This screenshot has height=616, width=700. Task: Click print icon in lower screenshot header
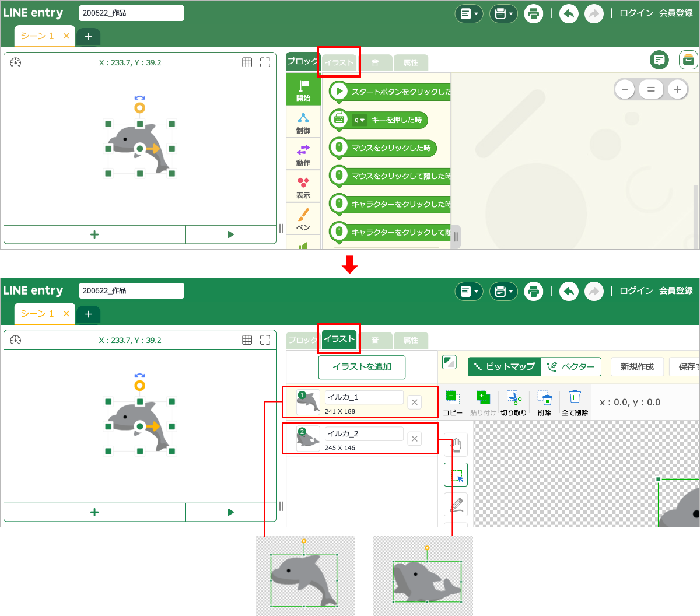click(533, 291)
